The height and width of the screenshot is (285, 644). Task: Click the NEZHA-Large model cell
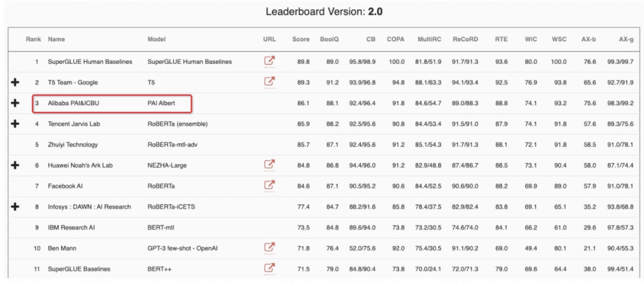pyautogui.click(x=168, y=165)
